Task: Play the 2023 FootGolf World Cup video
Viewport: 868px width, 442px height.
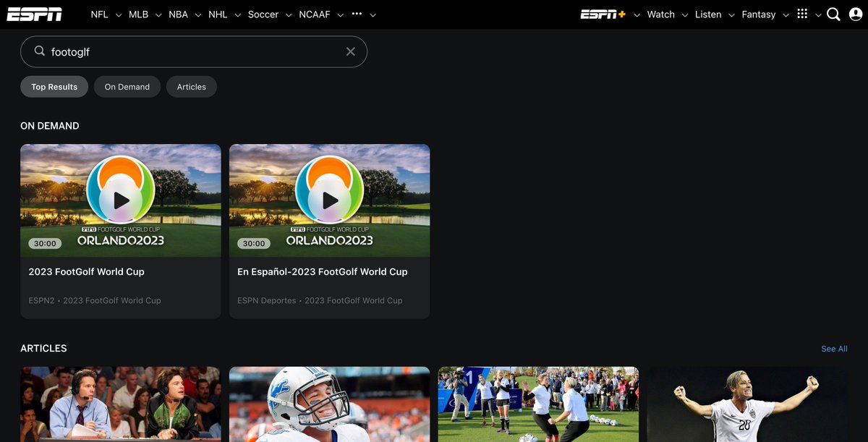Action: point(121,200)
